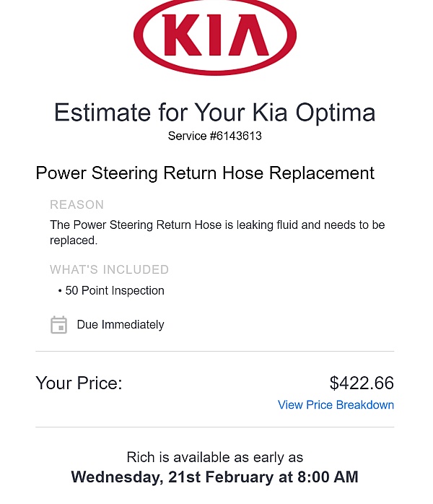
Task: Click the 8:00 AM time in the date
Action: 328,477
